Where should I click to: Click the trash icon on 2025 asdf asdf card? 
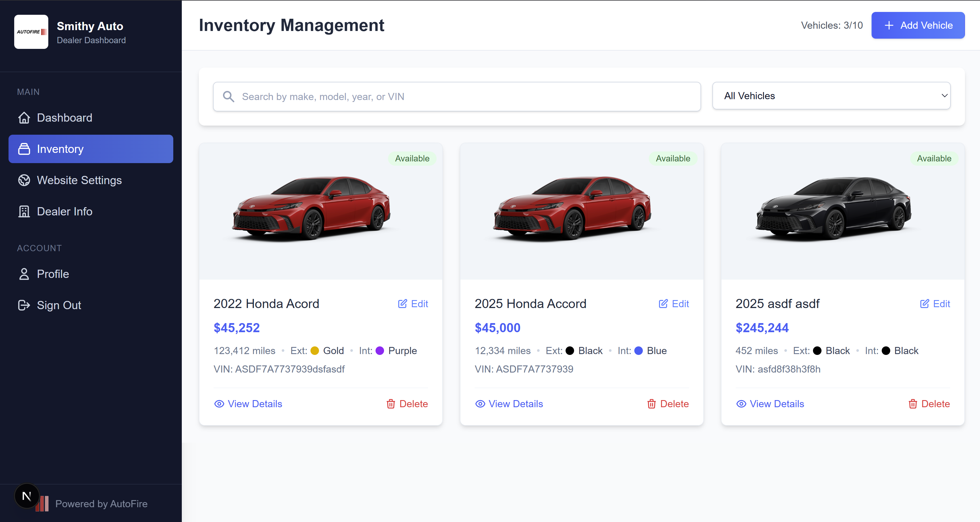coord(913,404)
